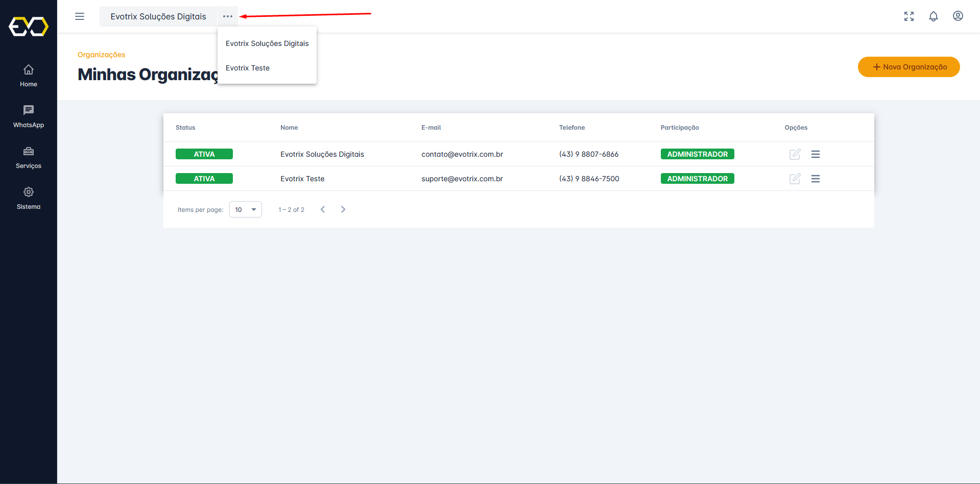
Task: Open the Sistema settings section
Action: (29, 198)
